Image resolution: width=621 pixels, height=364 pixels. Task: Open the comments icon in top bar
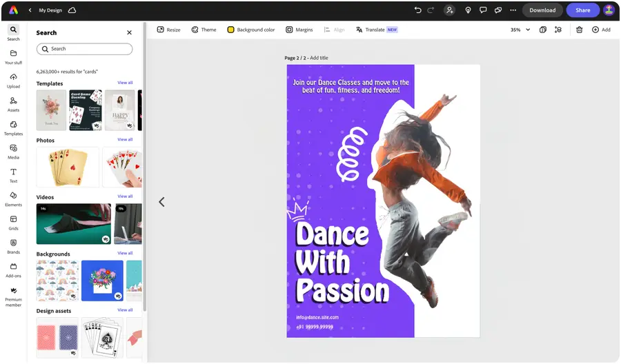[482, 10]
